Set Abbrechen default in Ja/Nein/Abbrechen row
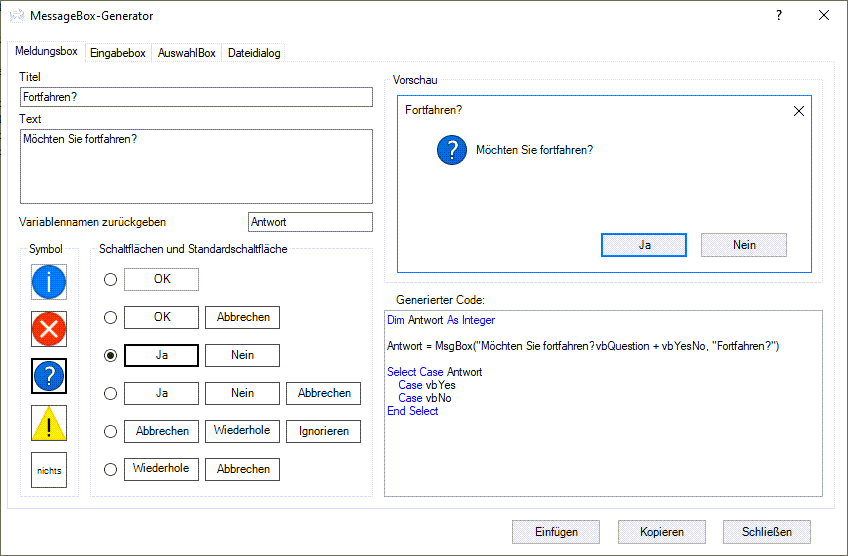The height and width of the screenshot is (556, 848). (x=323, y=393)
